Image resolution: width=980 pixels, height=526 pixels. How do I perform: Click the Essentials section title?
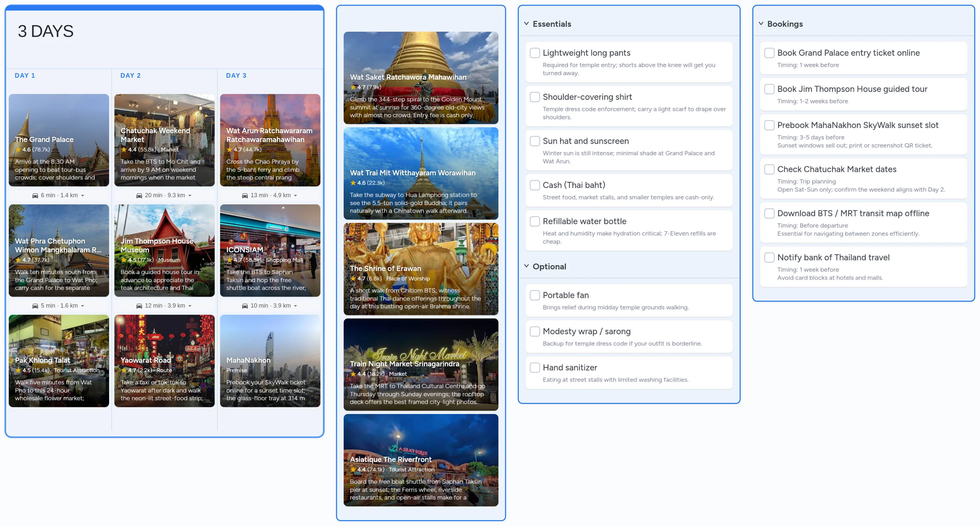(552, 24)
